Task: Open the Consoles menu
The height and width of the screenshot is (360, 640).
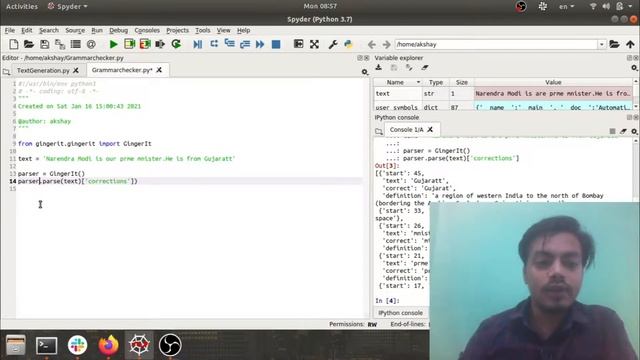Action: [x=147, y=30]
